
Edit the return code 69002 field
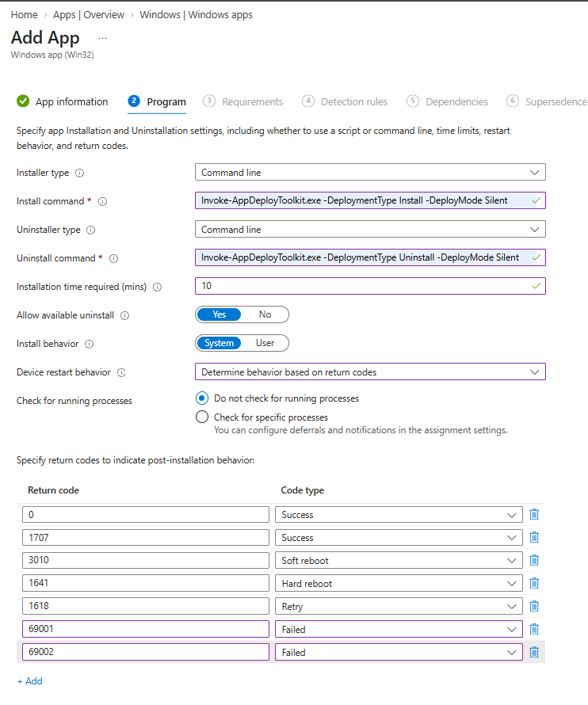[x=146, y=652]
